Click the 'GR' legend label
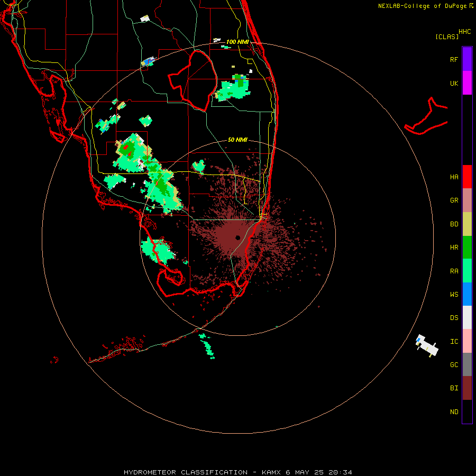476x476 pixels. coord(454,200)
